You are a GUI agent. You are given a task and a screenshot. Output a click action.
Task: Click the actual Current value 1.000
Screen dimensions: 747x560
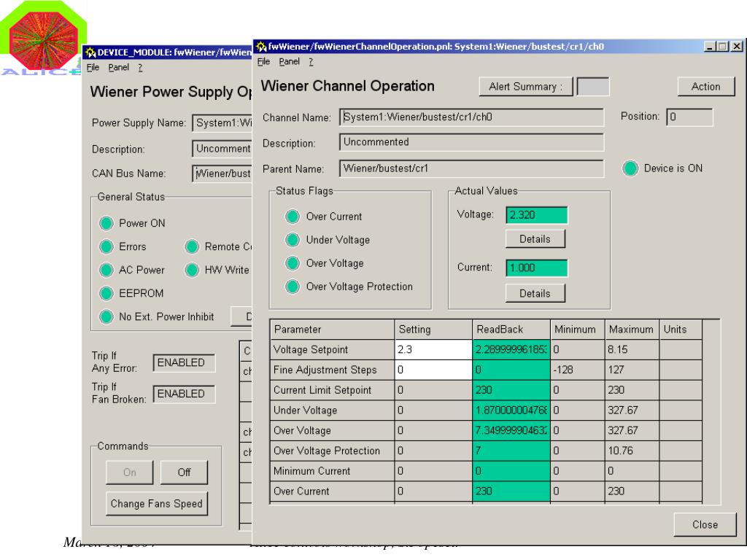point(536,268)
